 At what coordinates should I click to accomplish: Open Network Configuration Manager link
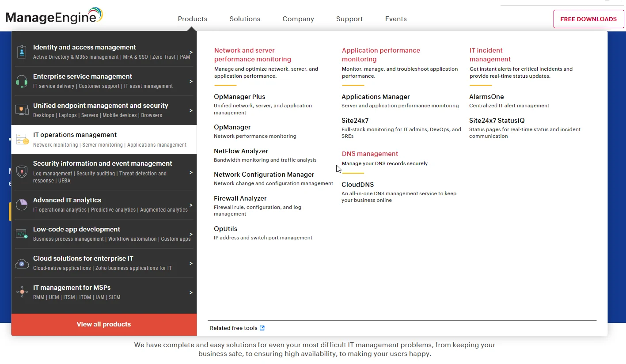pyautogui.click(x=264, y=174)
